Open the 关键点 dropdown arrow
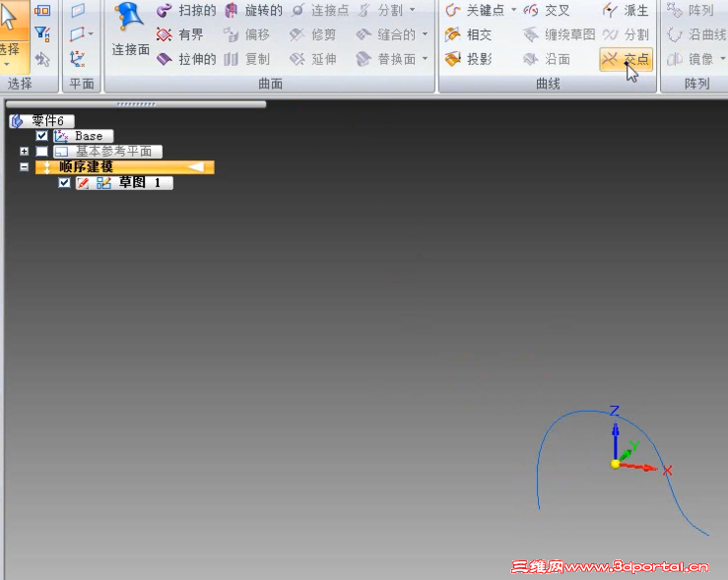 (513, 10)
